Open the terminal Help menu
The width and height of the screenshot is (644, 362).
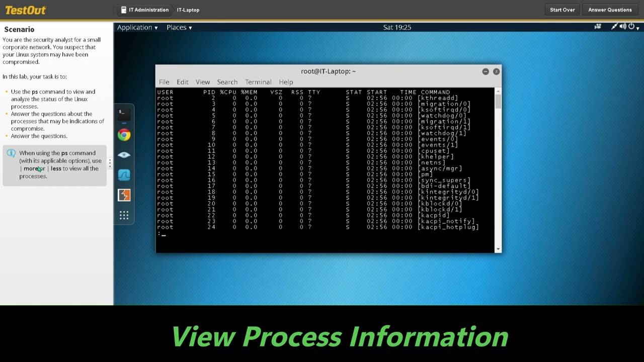(x=286, y=82)
